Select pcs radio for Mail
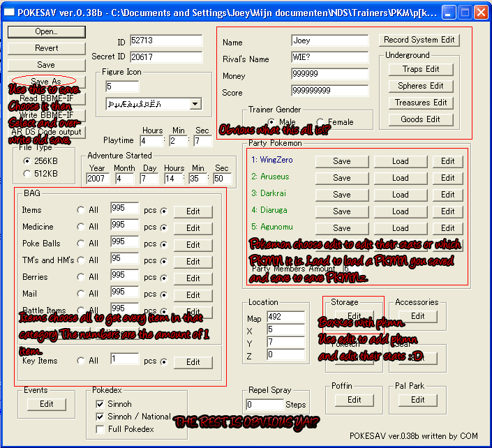492x448 pixels. click(x=163, y=295)
